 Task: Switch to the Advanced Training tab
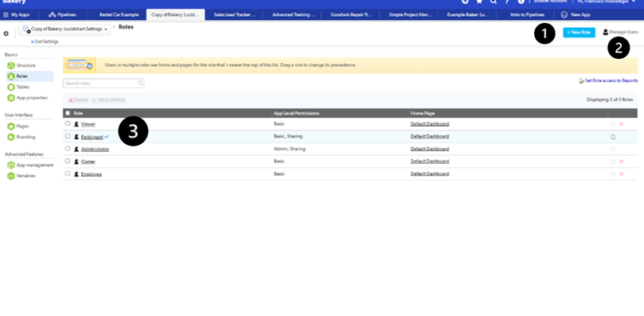(x=293, y=15)
